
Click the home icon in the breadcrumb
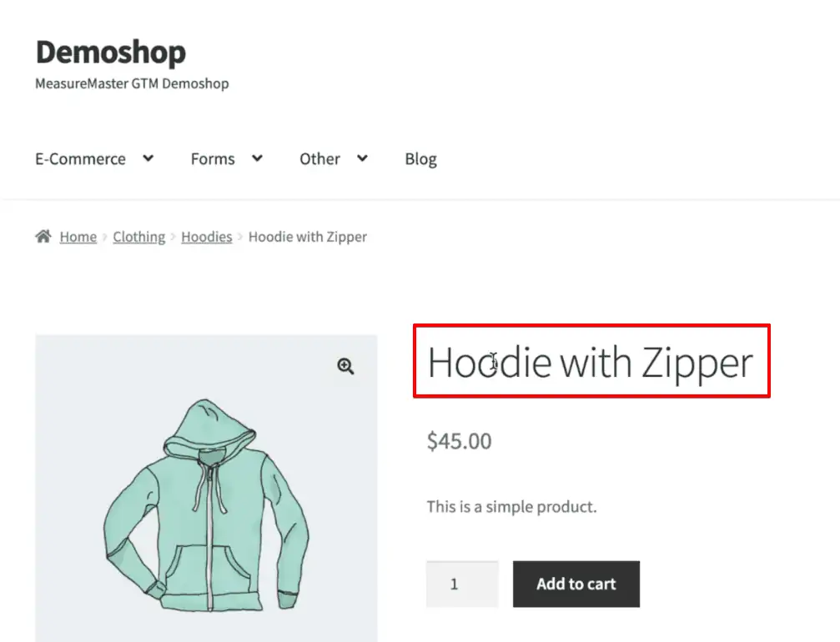(x=42, y=236)
